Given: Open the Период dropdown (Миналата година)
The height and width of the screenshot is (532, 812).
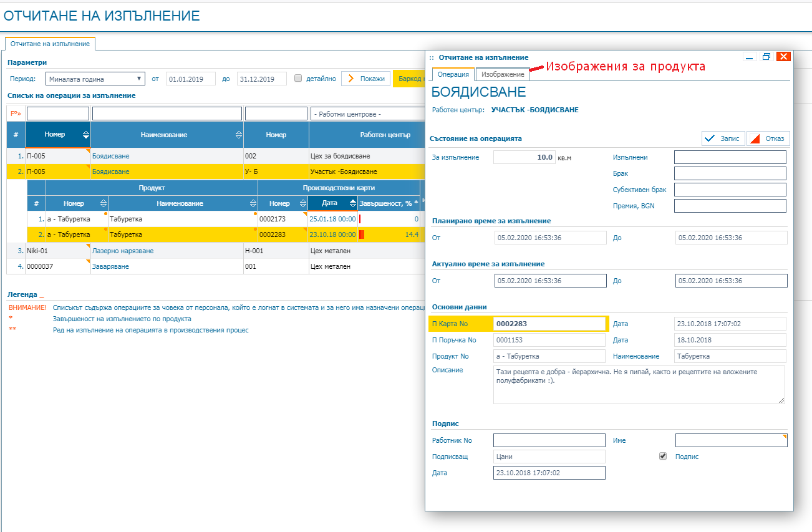Looking at the screenshot, I should pyautogui.click(x=95, y=79).
